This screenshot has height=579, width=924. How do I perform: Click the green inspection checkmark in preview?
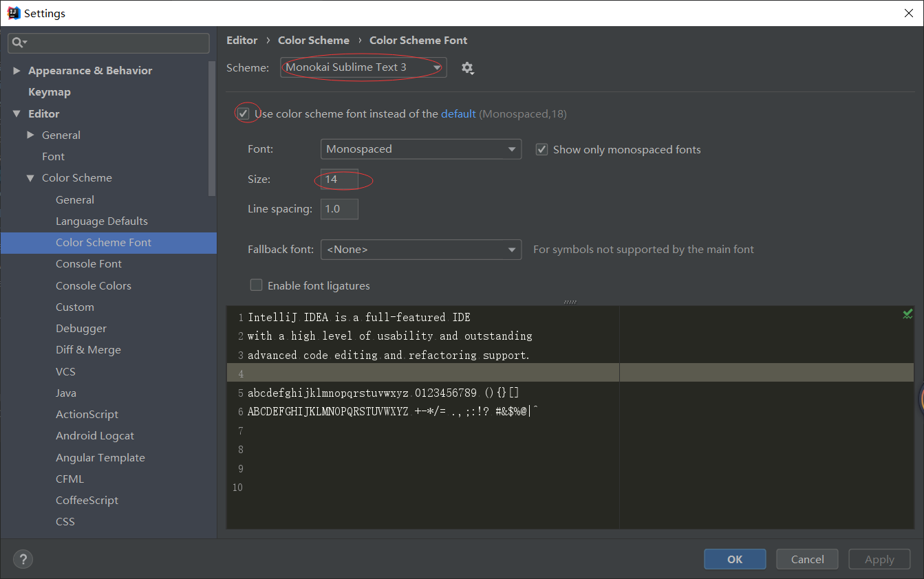tap(907, 314)
